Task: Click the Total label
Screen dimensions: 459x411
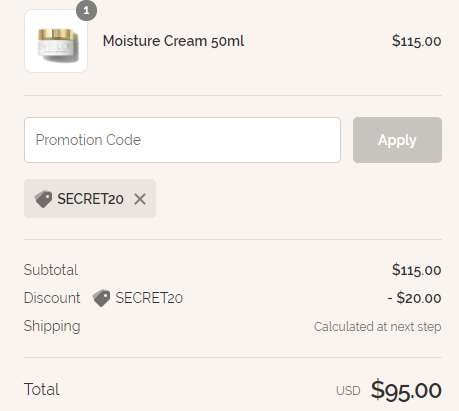Action: [x=41, y=389]
